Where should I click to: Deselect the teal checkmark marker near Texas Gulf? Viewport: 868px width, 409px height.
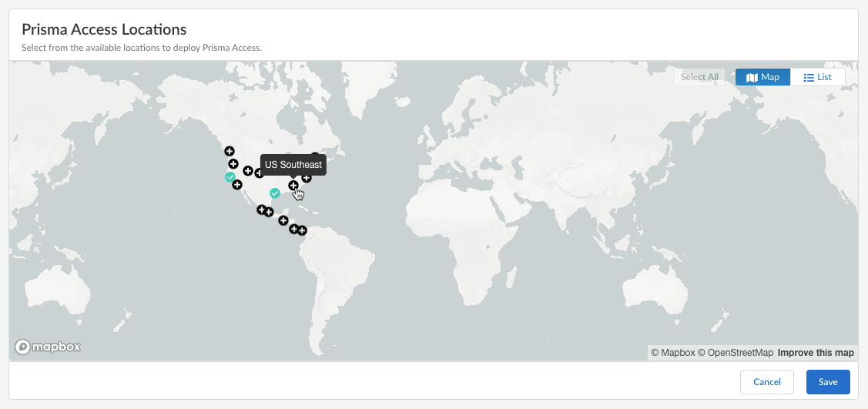pos(274,193)
